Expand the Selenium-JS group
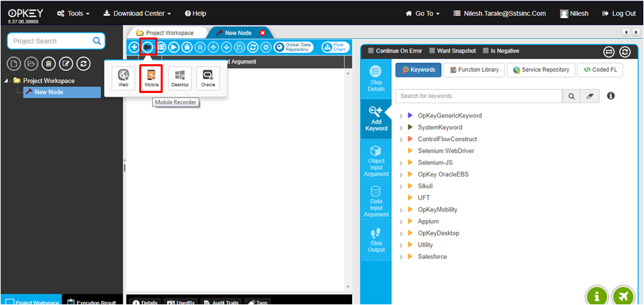Screen dimensions: 644x305 pos(401,163)
